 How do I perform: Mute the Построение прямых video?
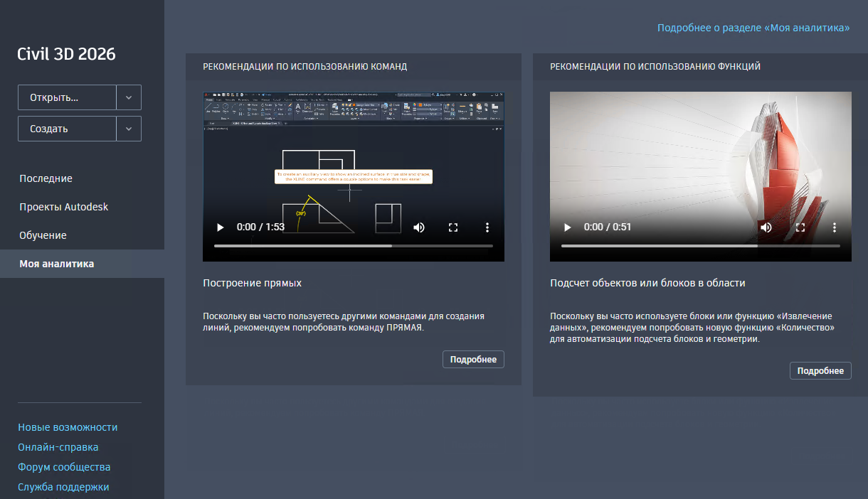coord(419,227)
